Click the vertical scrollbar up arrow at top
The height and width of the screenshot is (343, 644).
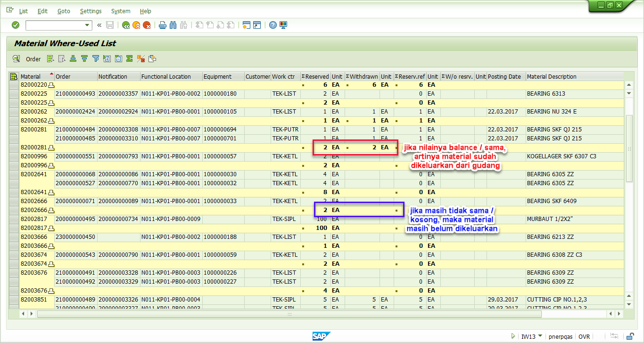click(x=629, y=85)
